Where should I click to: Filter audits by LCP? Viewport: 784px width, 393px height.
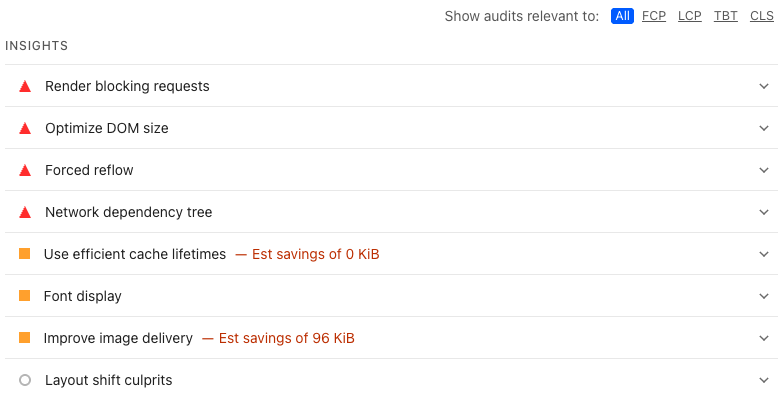pos(690,16)
